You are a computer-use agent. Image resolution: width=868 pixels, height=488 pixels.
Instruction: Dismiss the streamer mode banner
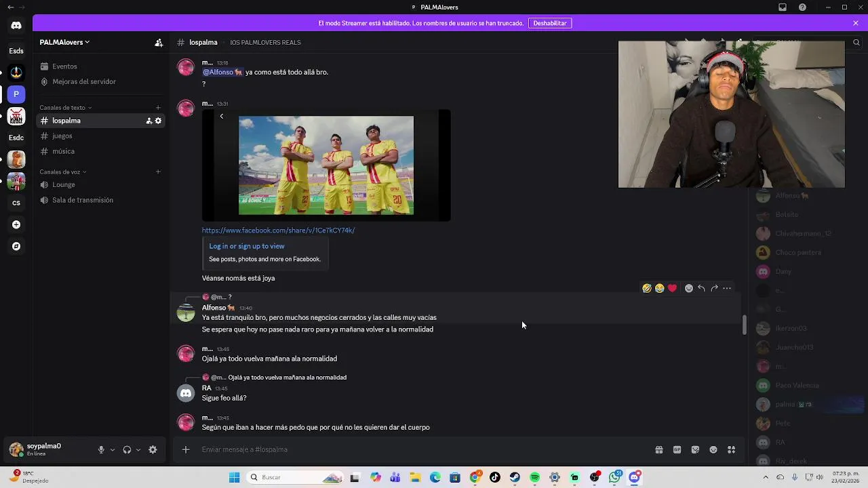856,23
